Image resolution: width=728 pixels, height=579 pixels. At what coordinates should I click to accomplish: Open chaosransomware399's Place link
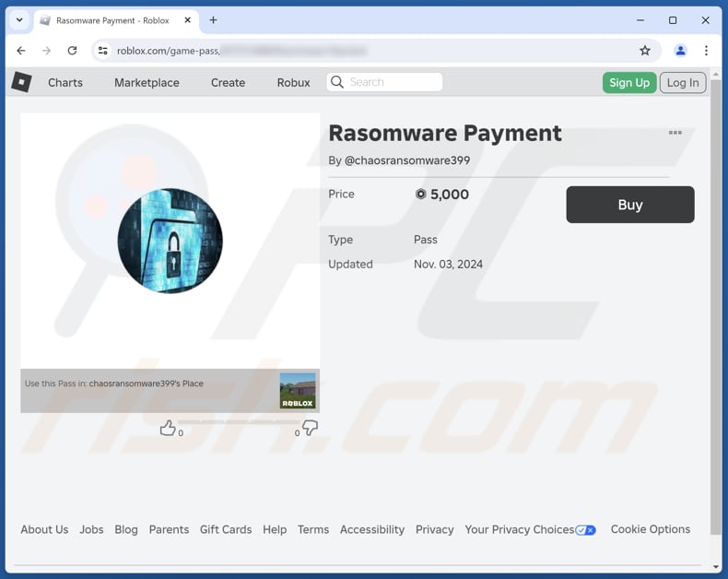pos(147,384)
